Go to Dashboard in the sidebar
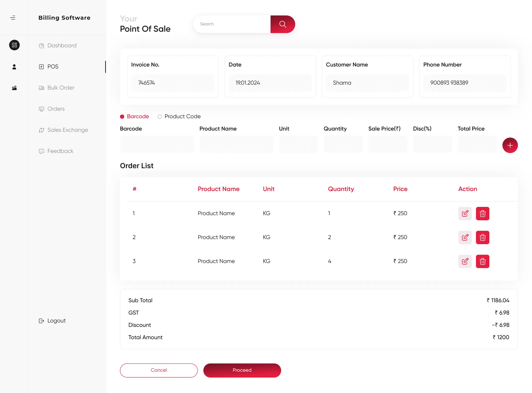Screen dimensions: 532x393 [57, 45]
